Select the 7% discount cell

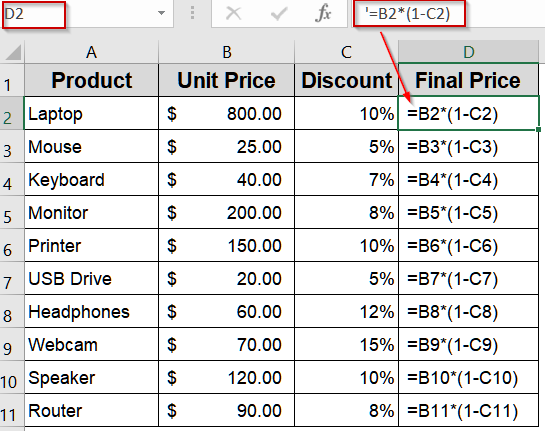click(x=346, y=179)
